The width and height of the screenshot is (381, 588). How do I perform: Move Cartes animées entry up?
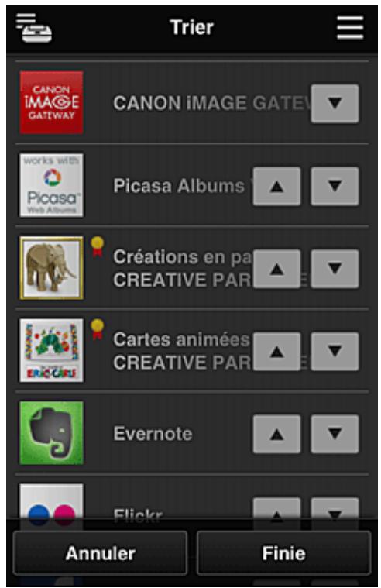coord(276,352)
